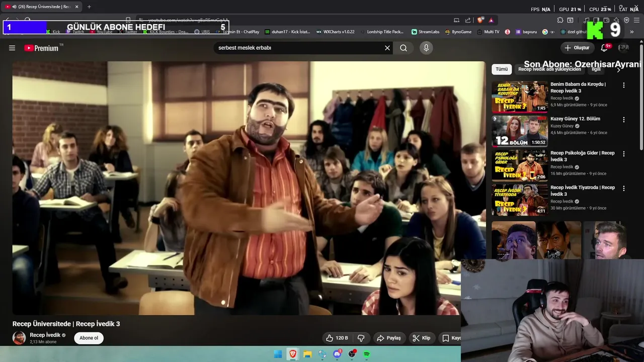Viewport: 644px width, 362px height.
Task: Open the Recep Psikoloğa Gider thumbnail
Action: tap(520, 165)
